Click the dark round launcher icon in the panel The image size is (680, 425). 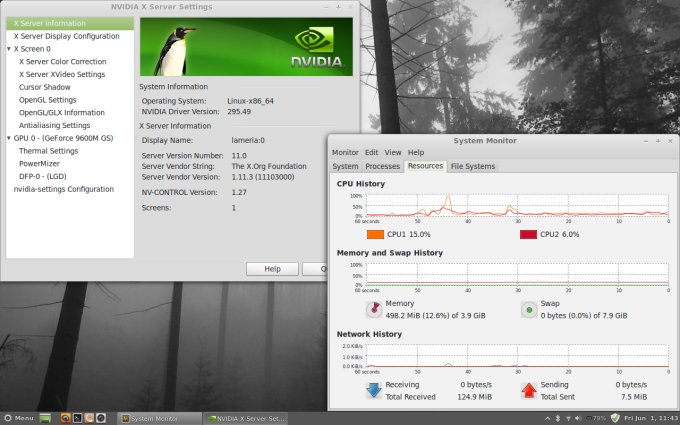point(101,418)
